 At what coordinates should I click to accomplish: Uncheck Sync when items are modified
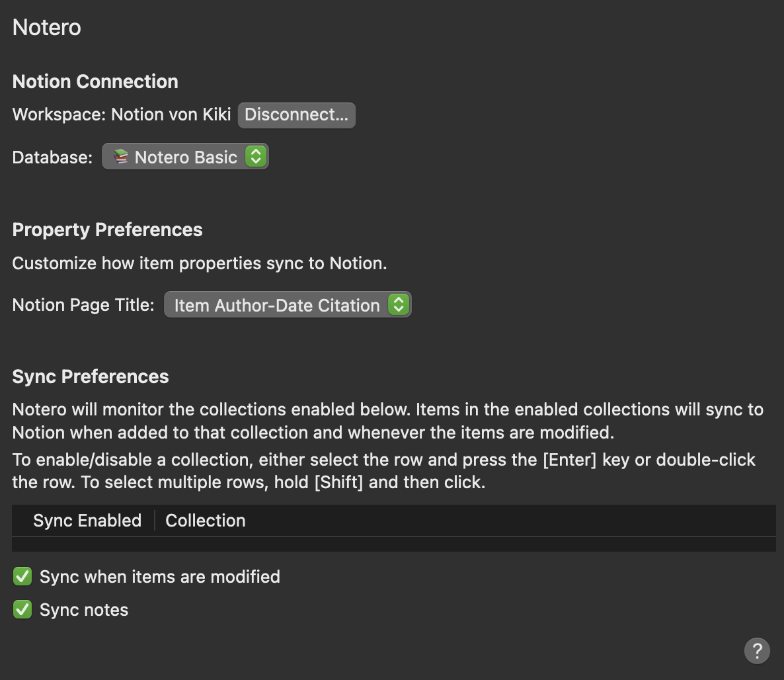click(22, 576)
